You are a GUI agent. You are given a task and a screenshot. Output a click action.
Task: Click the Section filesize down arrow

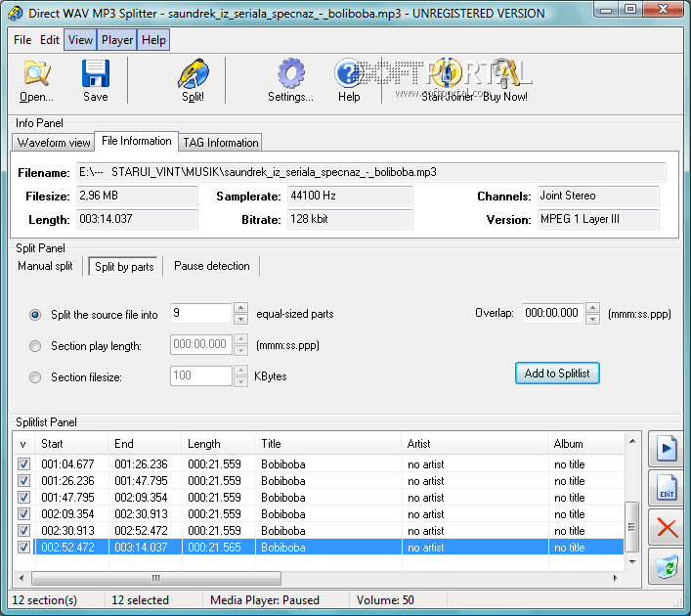240,381
